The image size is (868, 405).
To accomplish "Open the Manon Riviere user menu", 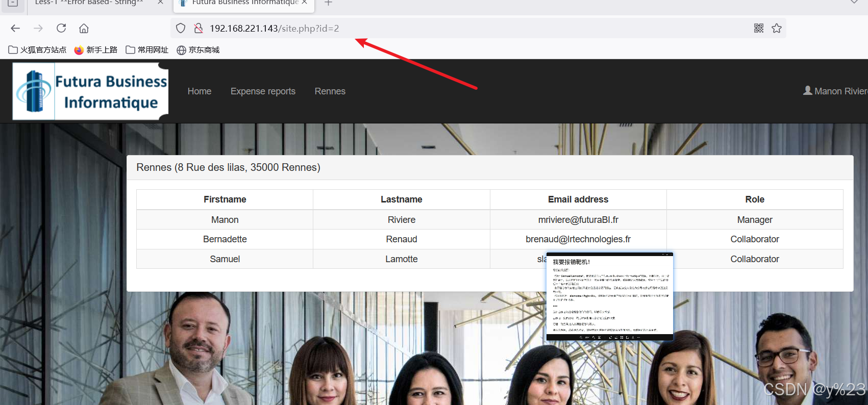I will coord(835,91).
